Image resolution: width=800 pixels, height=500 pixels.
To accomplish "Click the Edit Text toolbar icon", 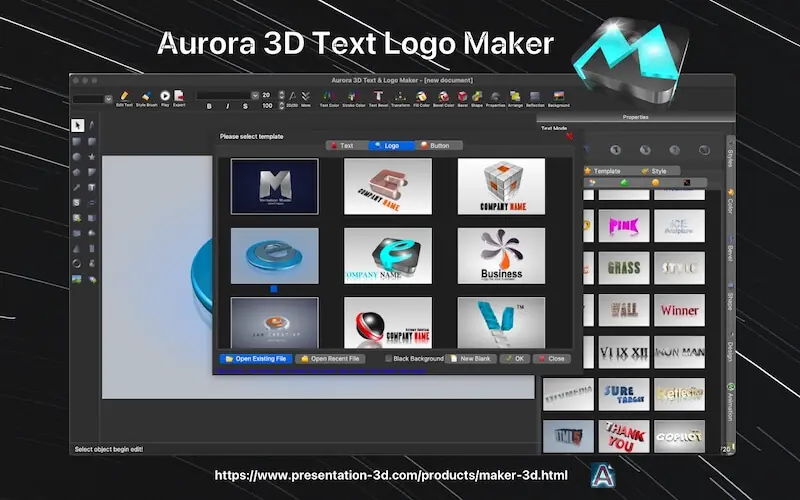I will point(124,98).
